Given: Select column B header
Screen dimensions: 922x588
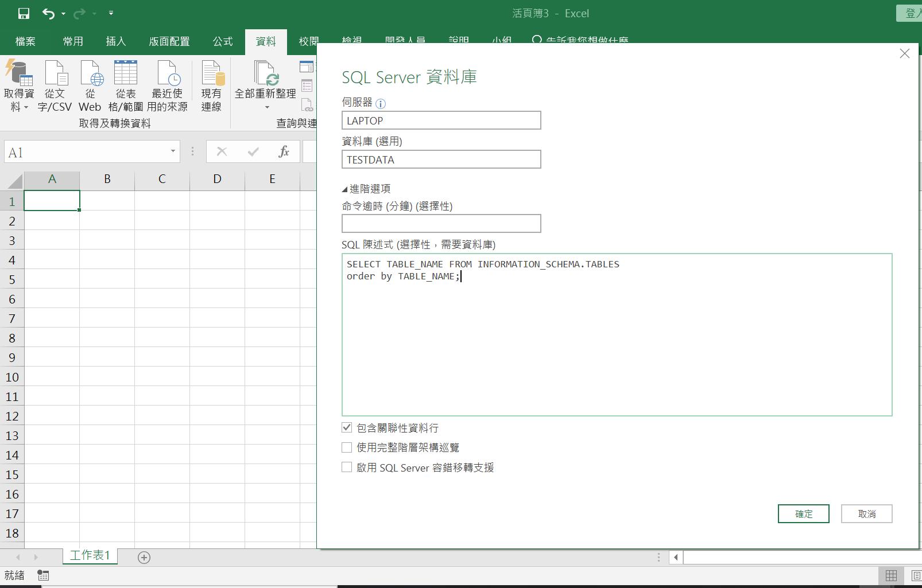Looking at the screenshot, I should point(107,179).
